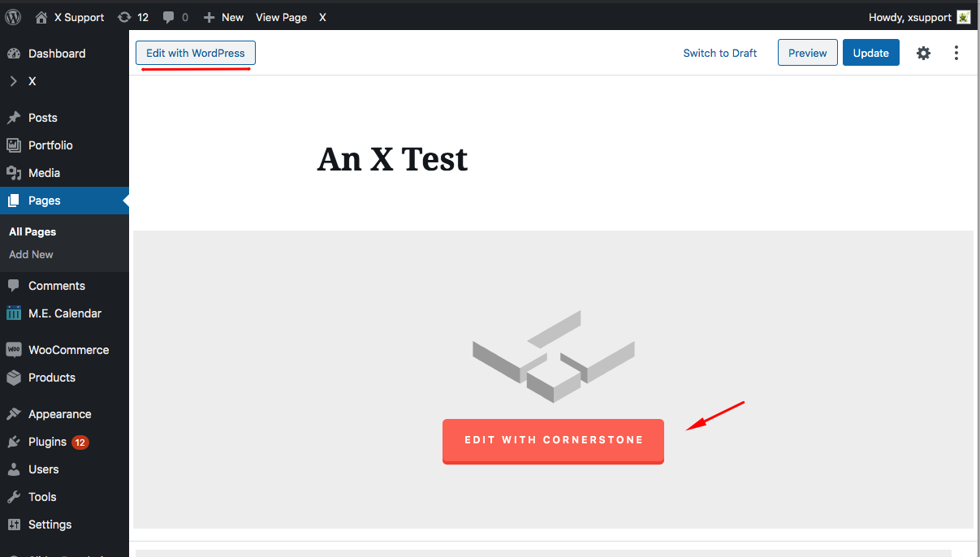Click the Preview button
This screenshot has height=557, width=980.
(808, 53)
